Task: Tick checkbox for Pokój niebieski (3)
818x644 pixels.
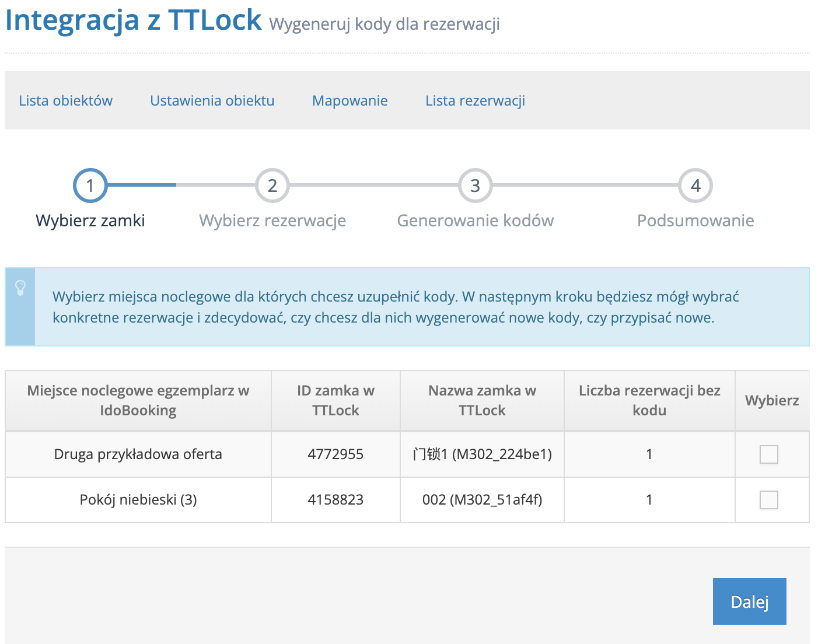Action: click(x=768, y=500)
